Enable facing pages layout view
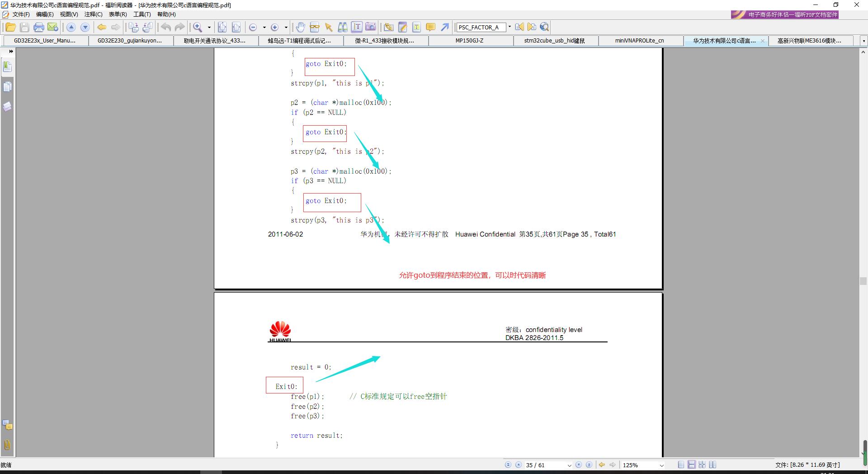 coord(712,465)
